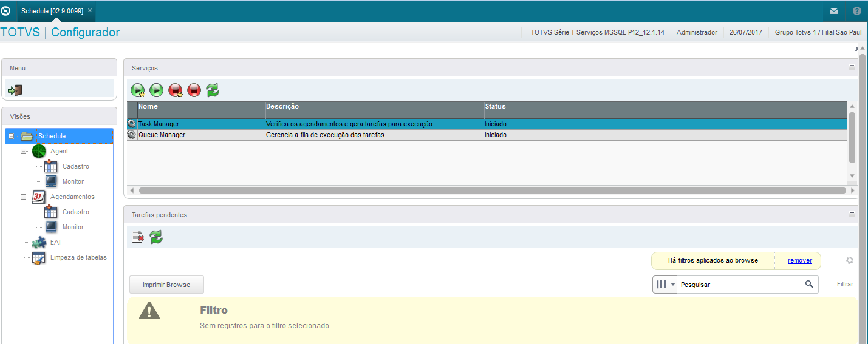Collapse the Serviços panel
The height and width of the screenshot is (344, 868).
tap(852, 68)
